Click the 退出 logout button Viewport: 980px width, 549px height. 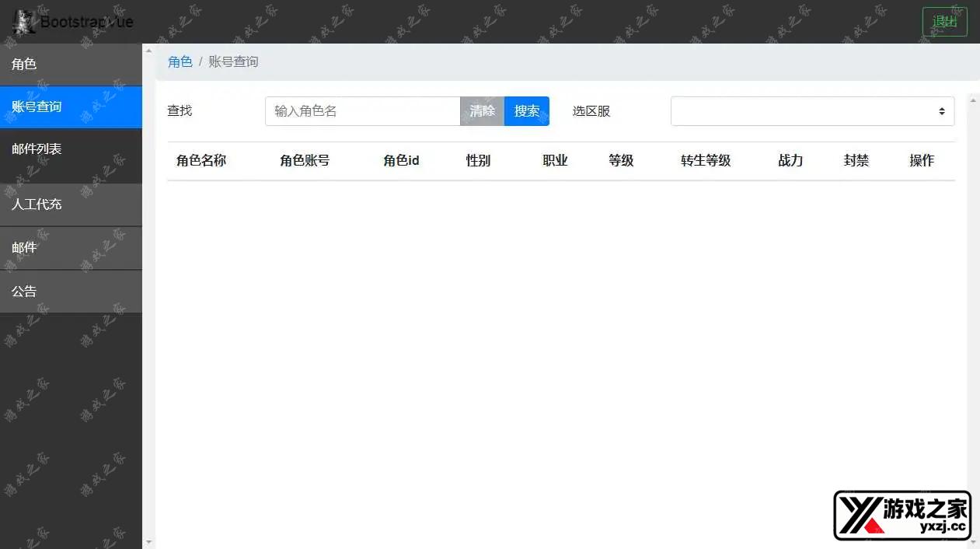coord(944,22)
